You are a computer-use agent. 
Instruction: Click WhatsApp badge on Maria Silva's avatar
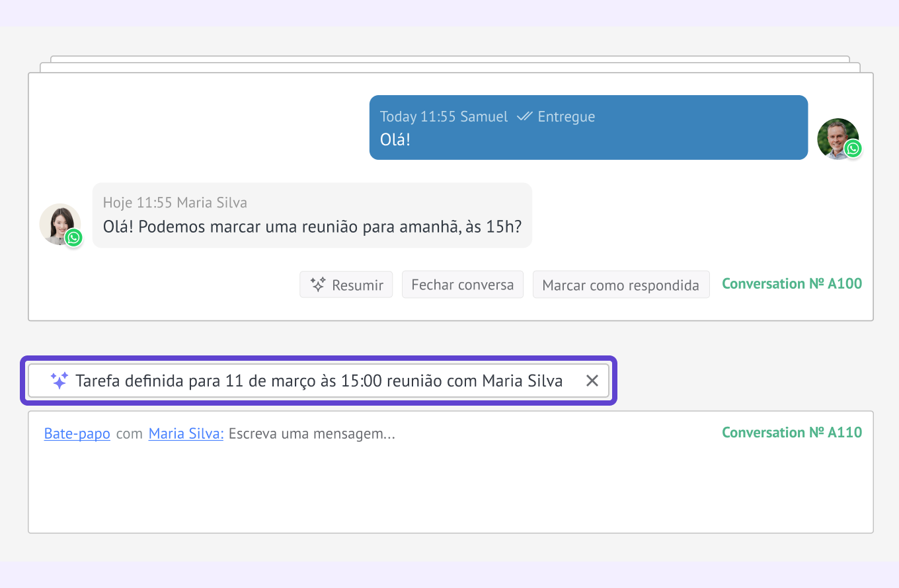73,237
